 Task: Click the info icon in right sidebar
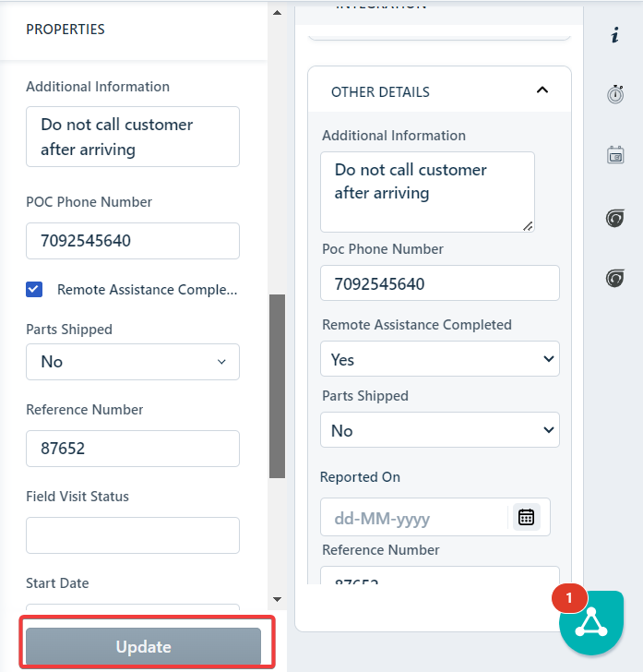(x=615, y=36)
